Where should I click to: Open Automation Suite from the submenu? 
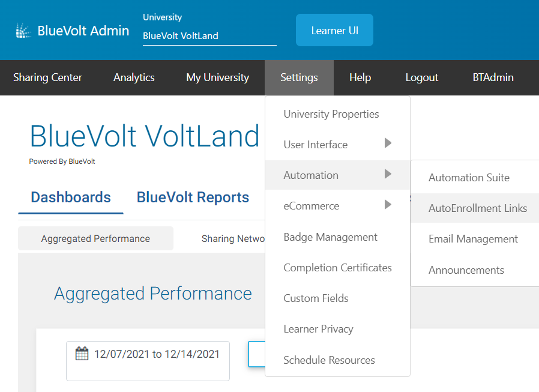pyautogui.click(x=475, y=178)
